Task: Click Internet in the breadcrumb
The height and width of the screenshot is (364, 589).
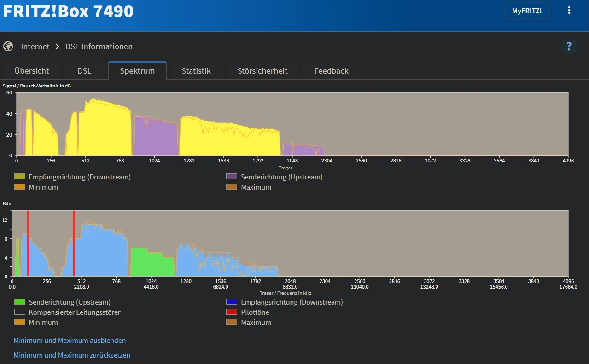Action: point(35,46)
